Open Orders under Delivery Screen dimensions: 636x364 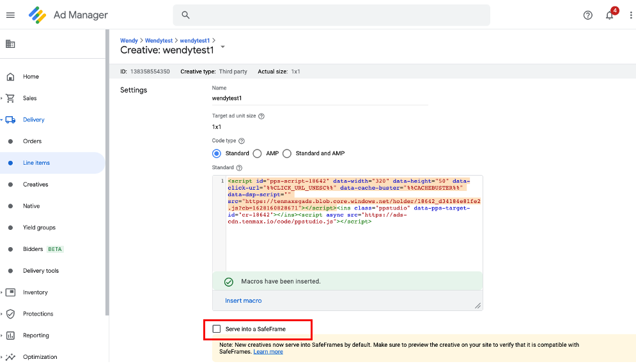pyautogui.click(x=32, y=141)
